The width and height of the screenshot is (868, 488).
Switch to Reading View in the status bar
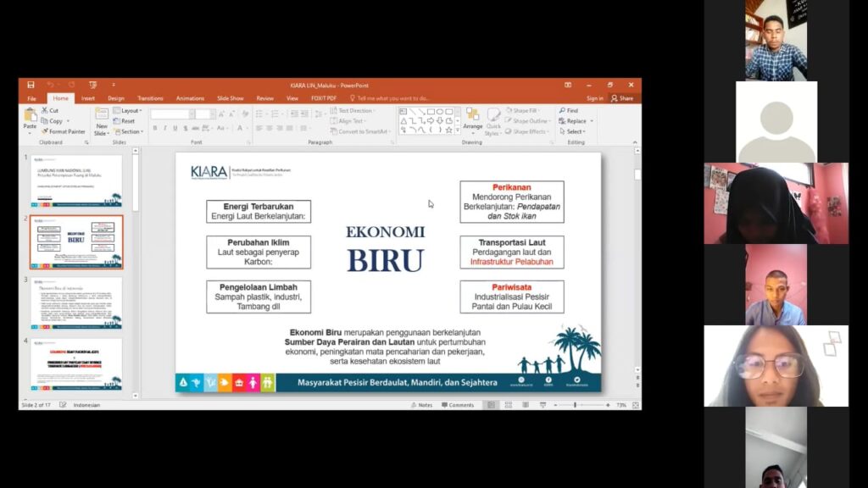(526, 405)
